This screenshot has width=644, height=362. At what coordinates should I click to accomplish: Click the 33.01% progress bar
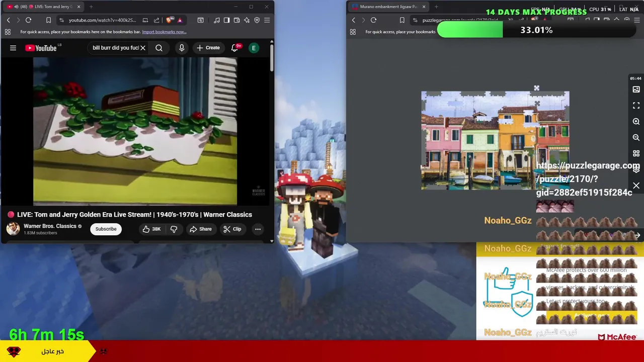click(x=536, y=30)
